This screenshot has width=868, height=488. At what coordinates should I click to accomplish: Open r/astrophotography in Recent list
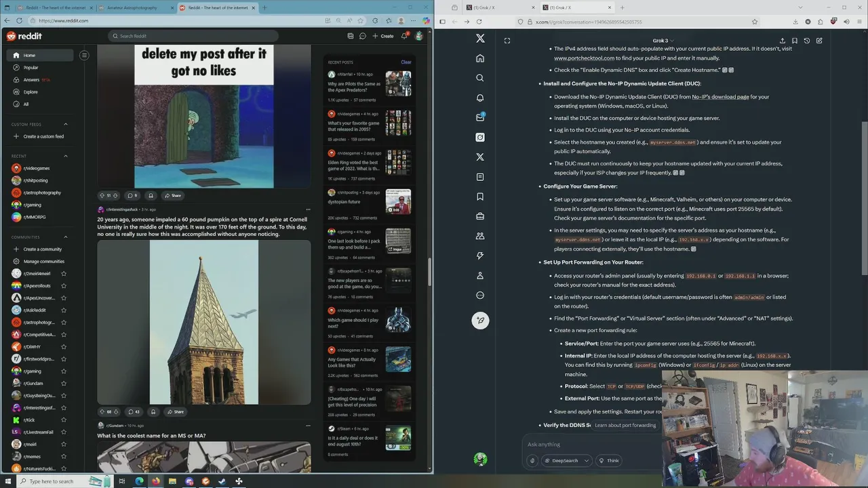coord(41,192)
